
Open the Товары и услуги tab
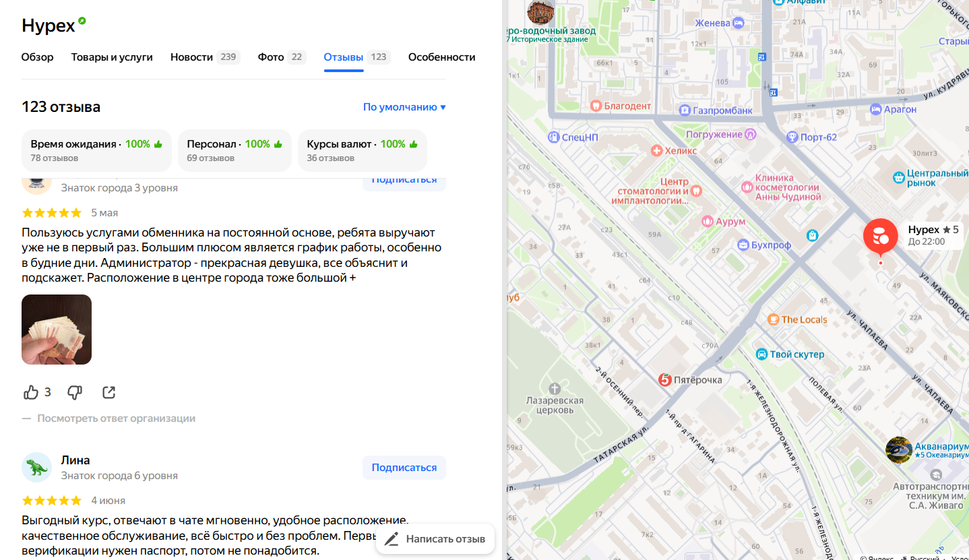112,57
